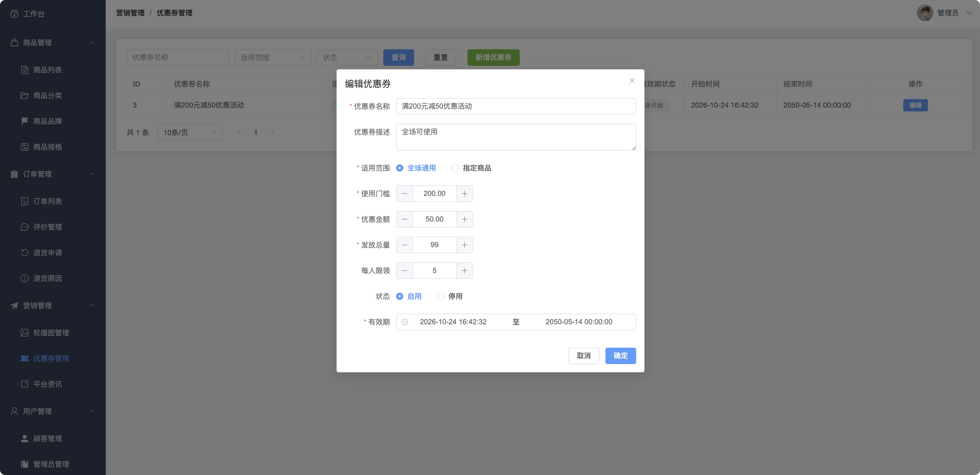Click the 商品品牌 flag icon
Screen dimensions: 980x475
[25, 121]
